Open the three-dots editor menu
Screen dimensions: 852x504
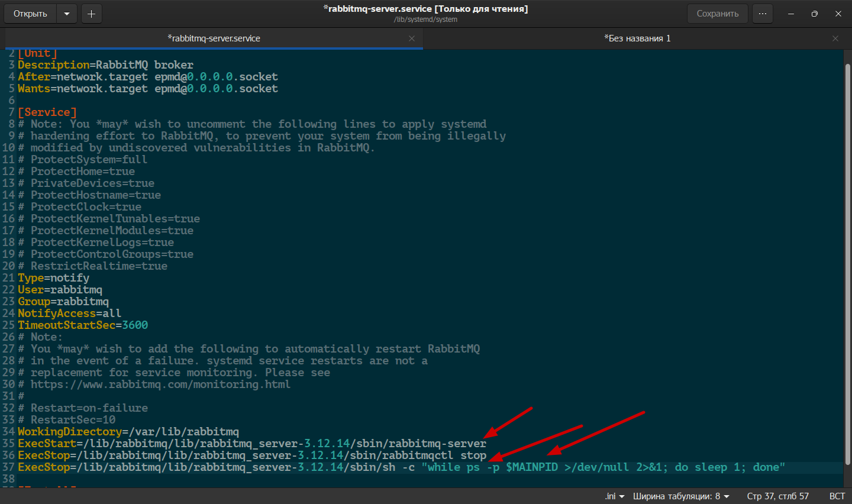[x=763, y=14]
